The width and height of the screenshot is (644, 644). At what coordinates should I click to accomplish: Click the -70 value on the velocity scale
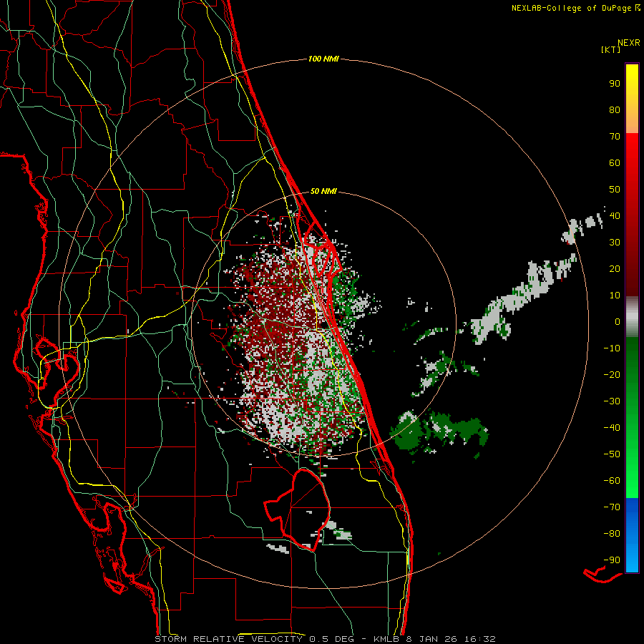tap(612, 507)
